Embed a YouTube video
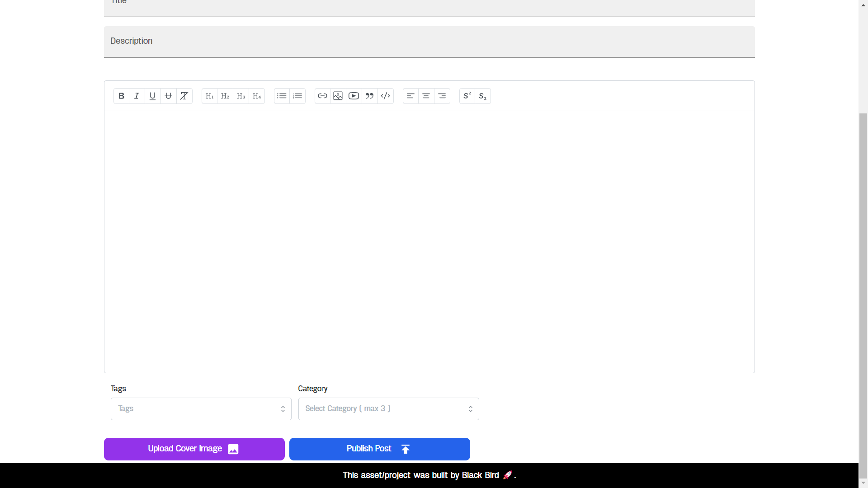Viewport: 868px width, 488px height. pyautogui.click(x=354, y=96)
